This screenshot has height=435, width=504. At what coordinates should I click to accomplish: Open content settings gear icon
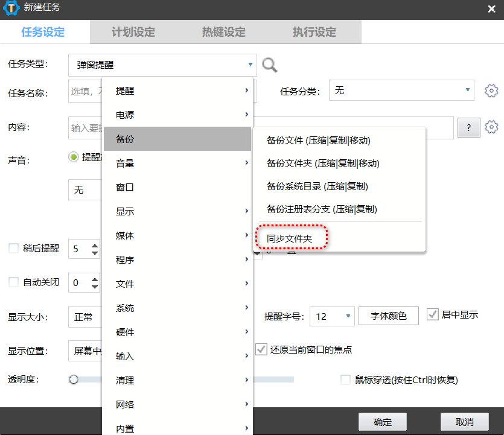point(491,127)
